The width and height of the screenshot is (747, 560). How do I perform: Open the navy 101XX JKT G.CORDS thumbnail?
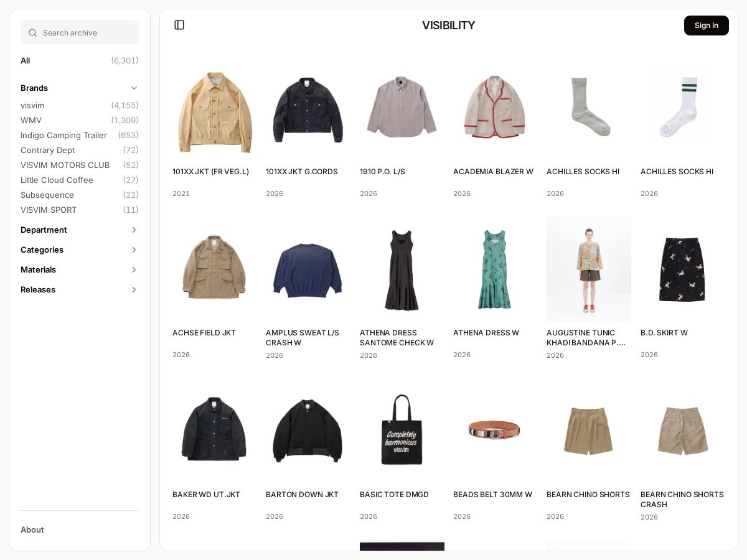[308, 108]
